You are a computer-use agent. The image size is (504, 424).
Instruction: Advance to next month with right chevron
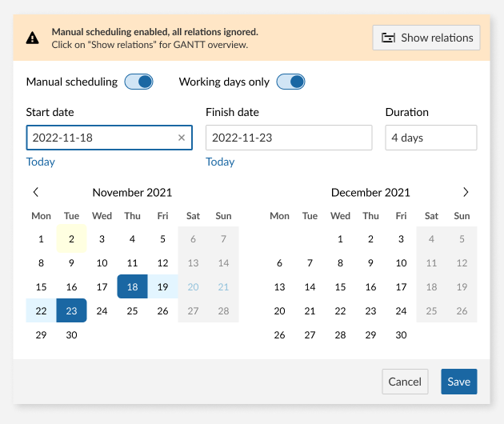tap(466, 192)
